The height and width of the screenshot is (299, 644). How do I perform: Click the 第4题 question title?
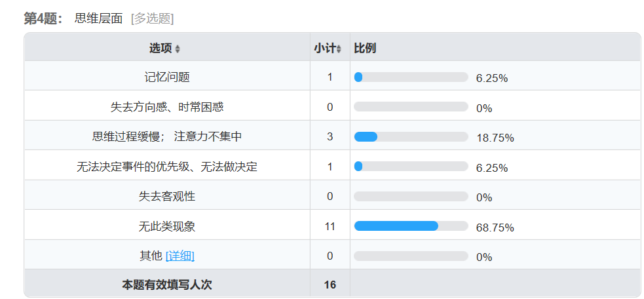point(43,18)
